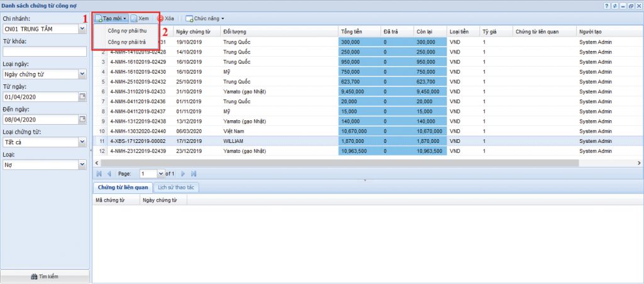The image size is (644, 284).
Task: Expand the Loại ngày combo box
Action: pos(82,74)
